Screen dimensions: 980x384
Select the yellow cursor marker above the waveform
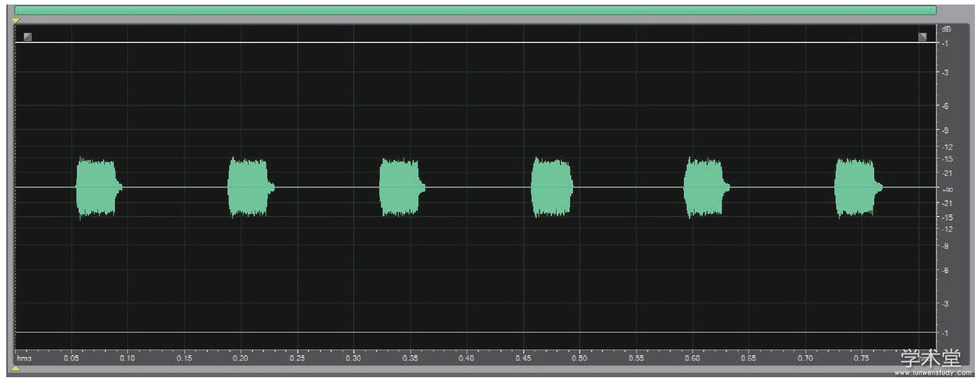[16, 20]
